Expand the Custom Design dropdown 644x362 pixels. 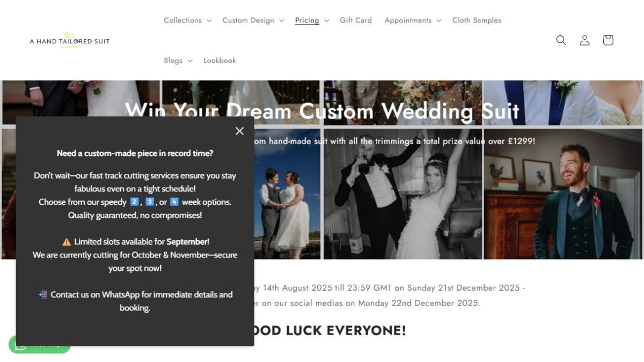click(253, 20)
